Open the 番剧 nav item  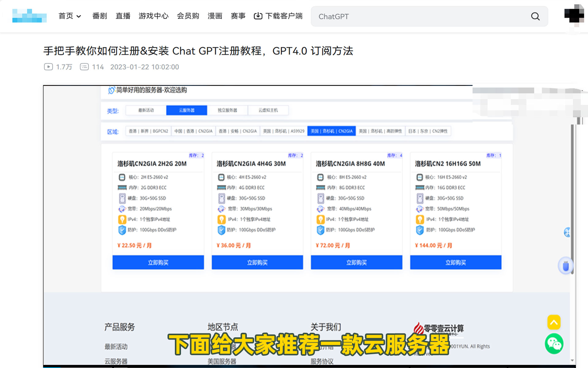100,16
